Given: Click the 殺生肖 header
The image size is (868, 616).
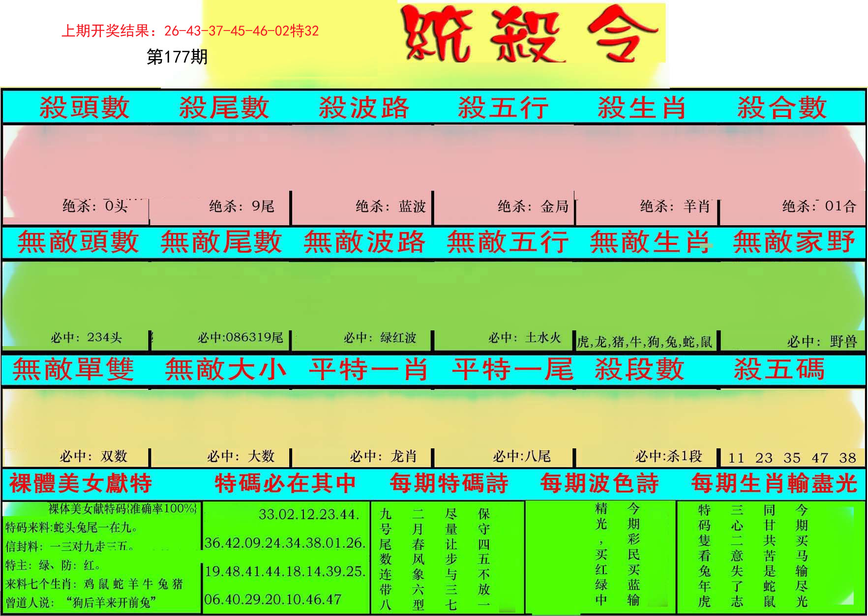Looking at the screenshot, I should (642, 107).
